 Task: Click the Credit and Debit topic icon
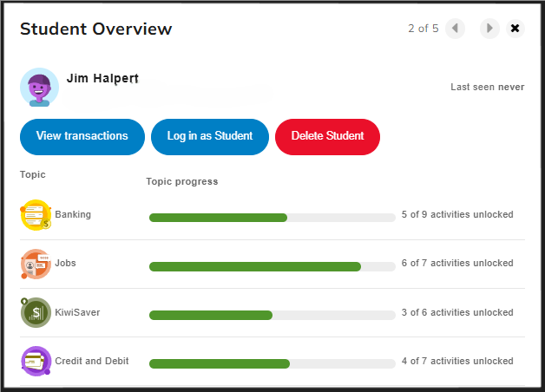36,361
